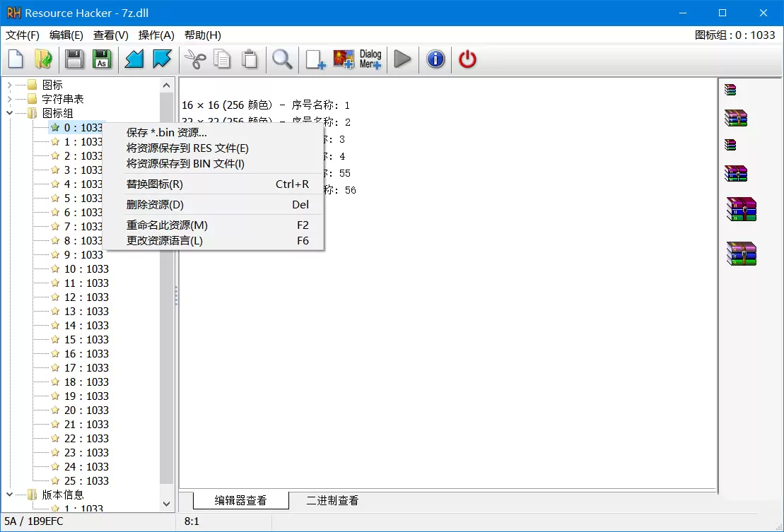Select tree item 25 : 1033

tap(86, 481)
